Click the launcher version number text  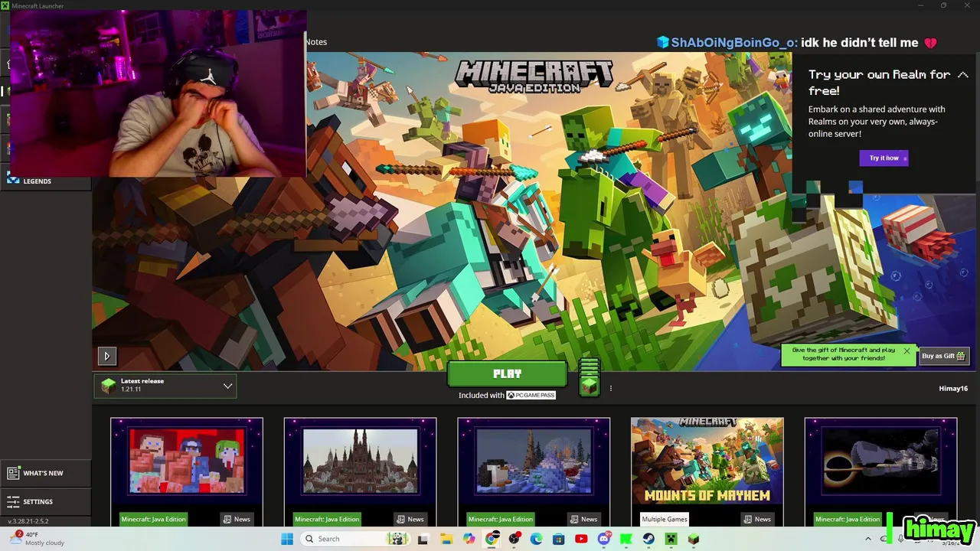[28, 521]
